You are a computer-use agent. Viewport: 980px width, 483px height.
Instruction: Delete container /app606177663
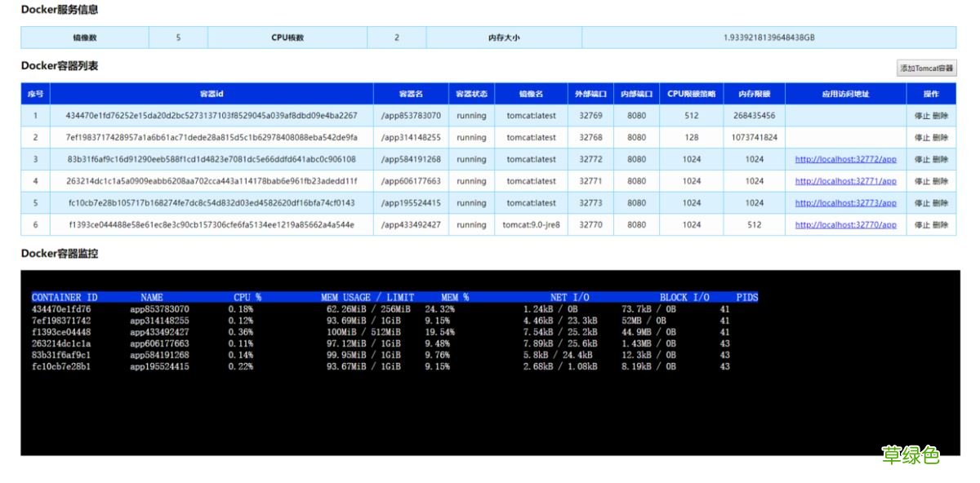coord(939,181)
